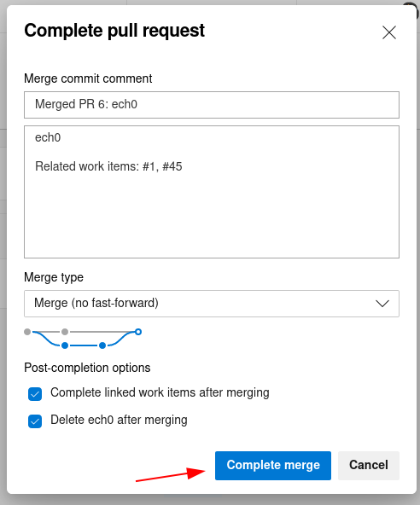Open the Merge (no fast-forward) dropdown

coord(212,304)
